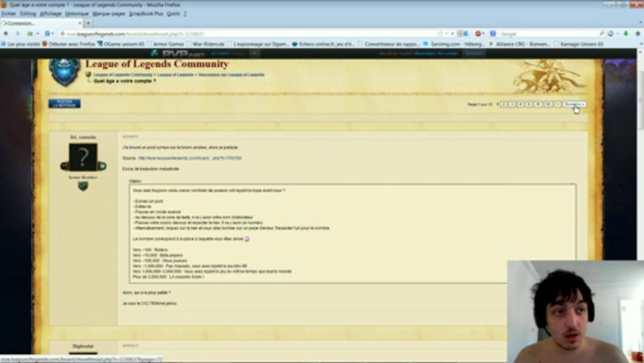Click the red Adblock toolbar icon

click(478, 34)
